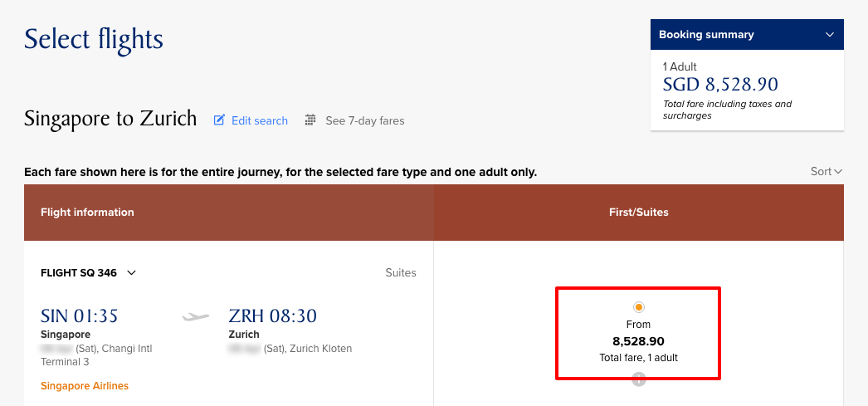
Task: Click the ZRH 08:30 arrival time
Action: coord(272,316)
